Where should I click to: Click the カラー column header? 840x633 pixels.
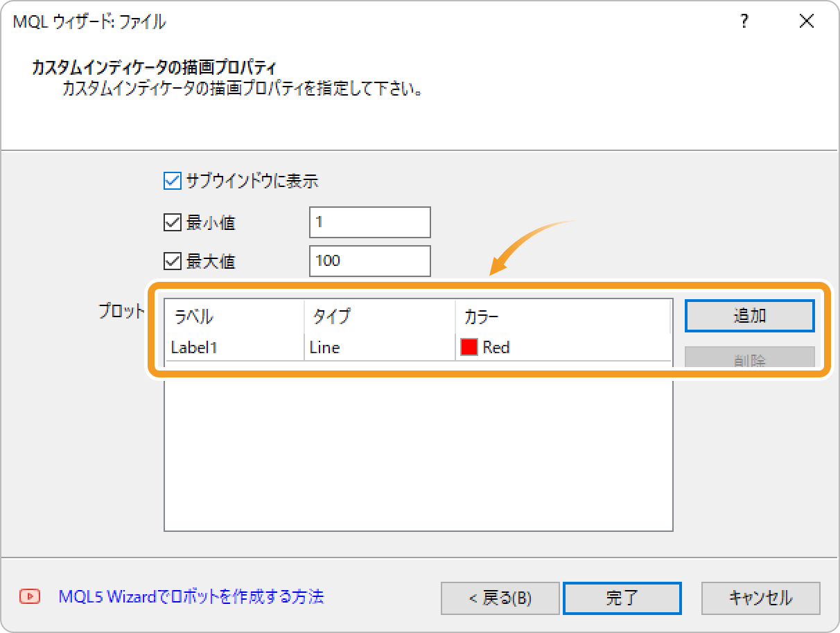(563, 317)
